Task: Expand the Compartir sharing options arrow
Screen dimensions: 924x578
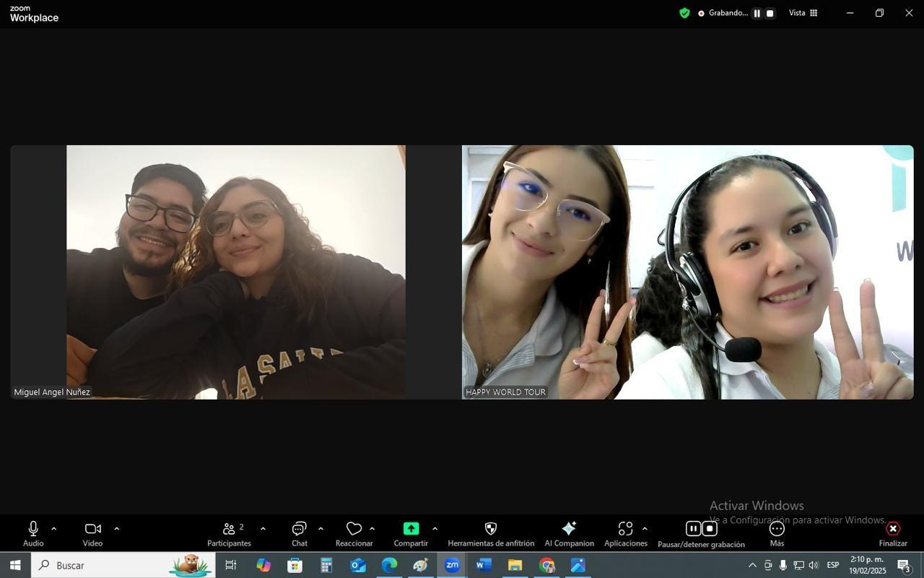Action: 435,529
